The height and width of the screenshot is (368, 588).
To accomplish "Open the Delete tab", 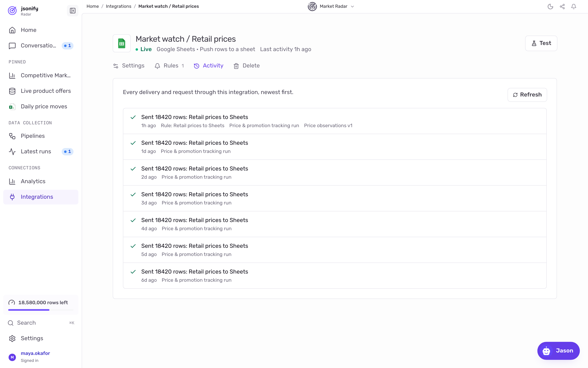I will tap(247, 66).
